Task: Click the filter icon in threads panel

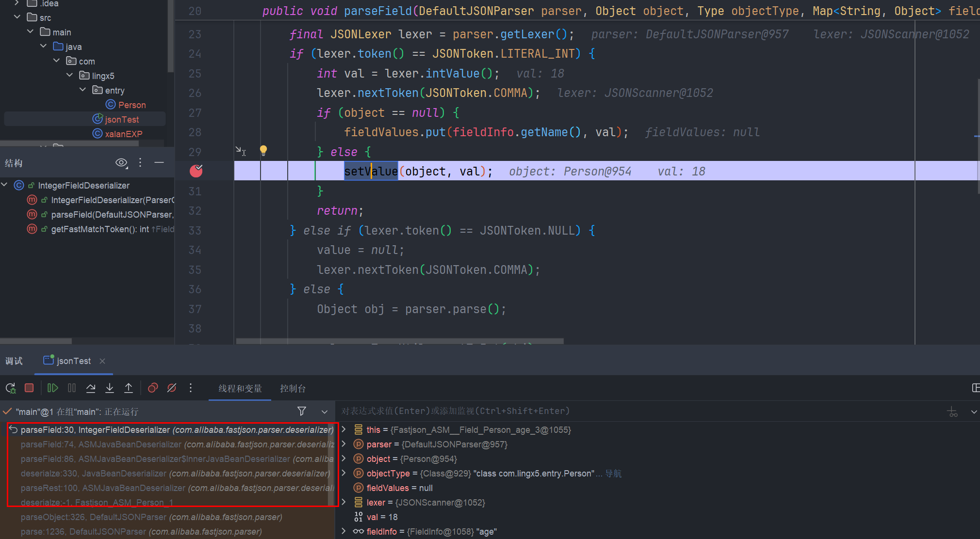Action: click(x=302, y=412)
